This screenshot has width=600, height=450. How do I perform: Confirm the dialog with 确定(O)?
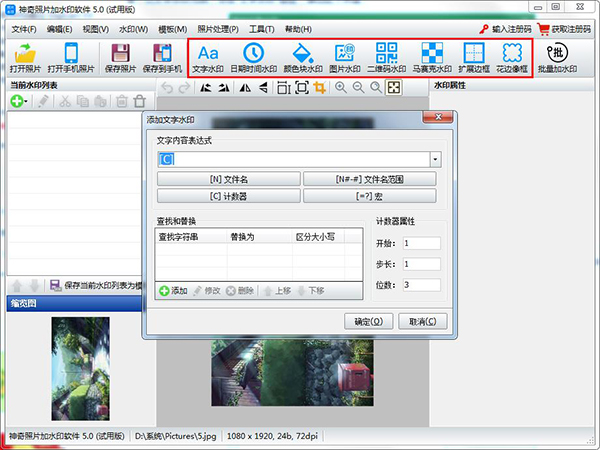(x=367, y=322)
